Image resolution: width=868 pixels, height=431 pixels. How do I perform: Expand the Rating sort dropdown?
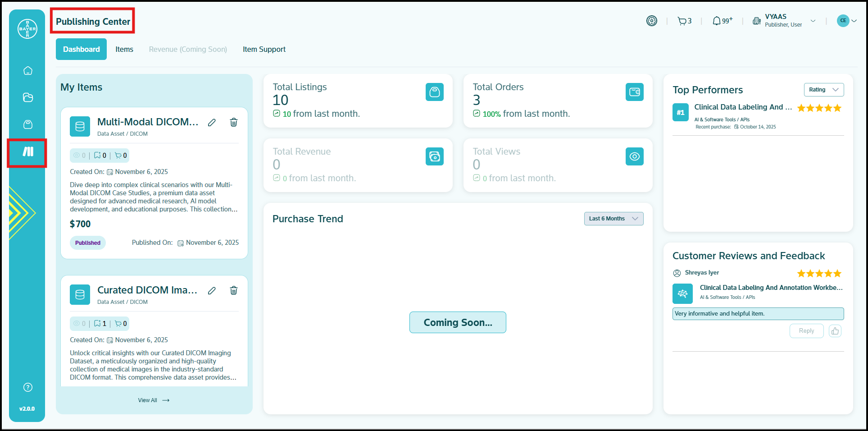click(x=823, y=90)
